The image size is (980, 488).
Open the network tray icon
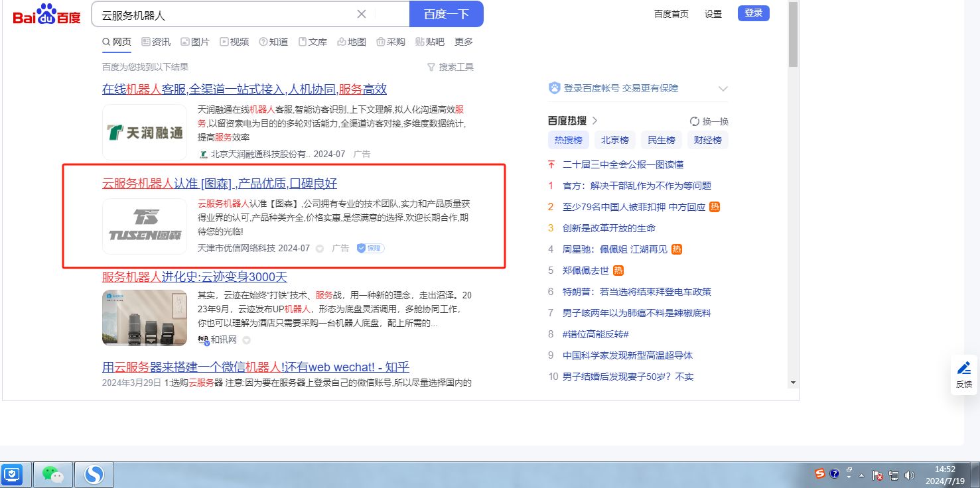893,475
